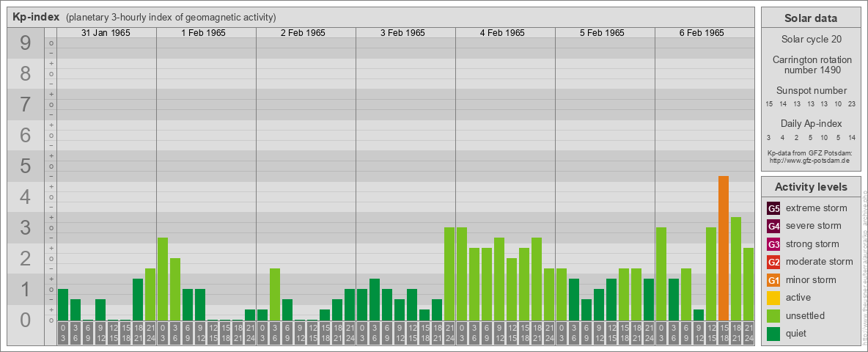Image resolution: width=868 pixels, height=352 pixels.
Task: Click the dark green quiet swatch
Action: pos(773,334)
